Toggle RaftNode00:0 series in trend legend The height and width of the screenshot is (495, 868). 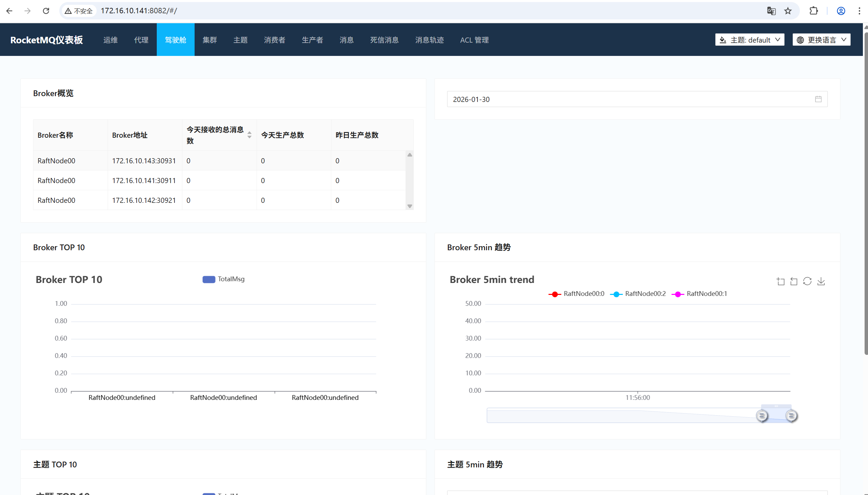pyautogui.click(x=576, y=294)
